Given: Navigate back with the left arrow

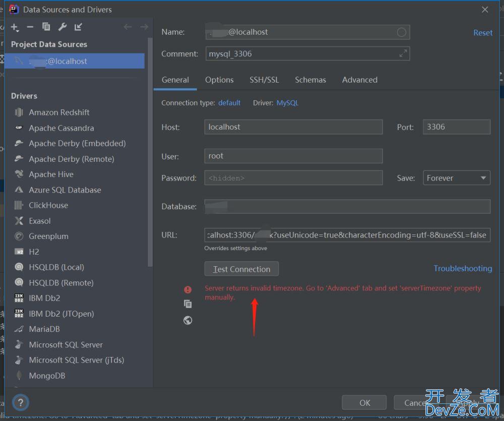Looking at the screenshot, I should (x=128, y=27).
